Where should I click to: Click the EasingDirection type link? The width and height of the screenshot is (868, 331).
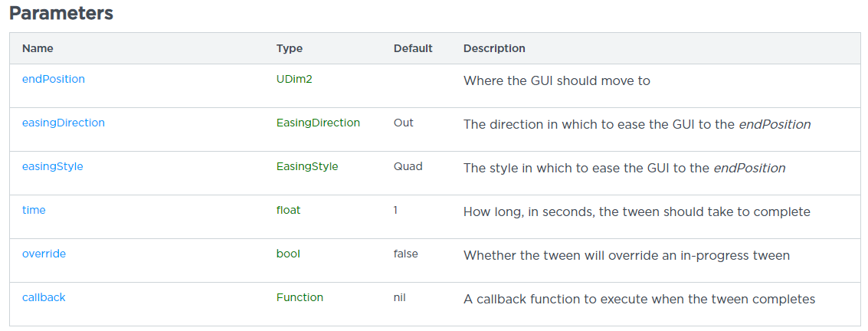pos(318,123)
